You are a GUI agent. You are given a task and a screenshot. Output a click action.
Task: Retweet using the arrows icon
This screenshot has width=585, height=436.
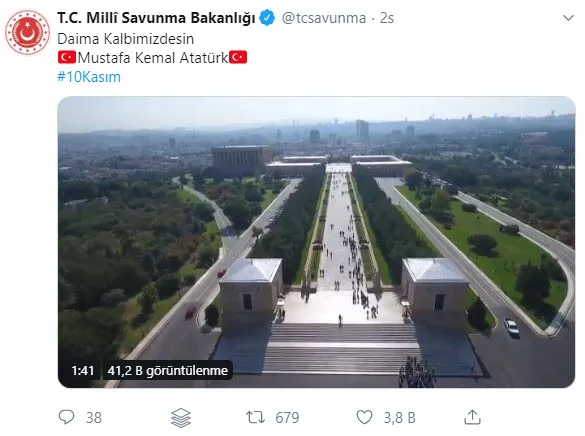point(256,417)
